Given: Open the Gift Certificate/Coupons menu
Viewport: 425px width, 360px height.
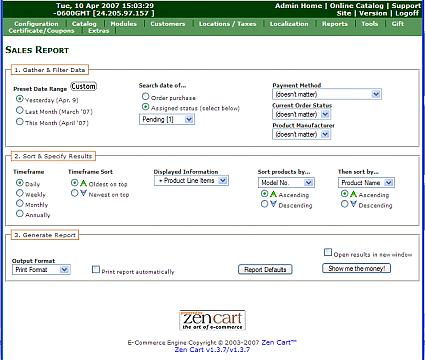Looking at the screenshot, I should (x=41, y=31).
